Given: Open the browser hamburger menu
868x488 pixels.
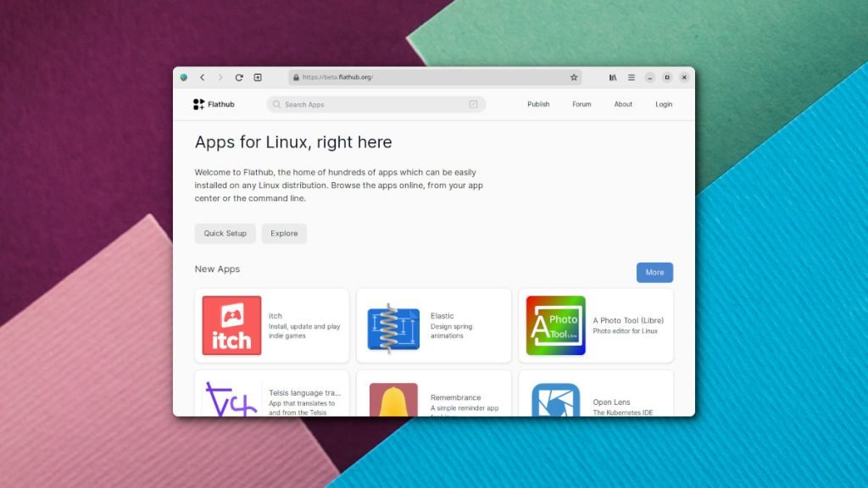Looking at the screenshot, I should [x=631, y=77].
